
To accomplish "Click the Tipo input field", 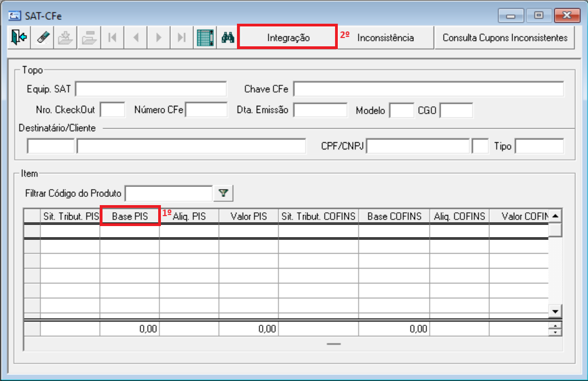I will pyautogui.click(x=540, y=146).
